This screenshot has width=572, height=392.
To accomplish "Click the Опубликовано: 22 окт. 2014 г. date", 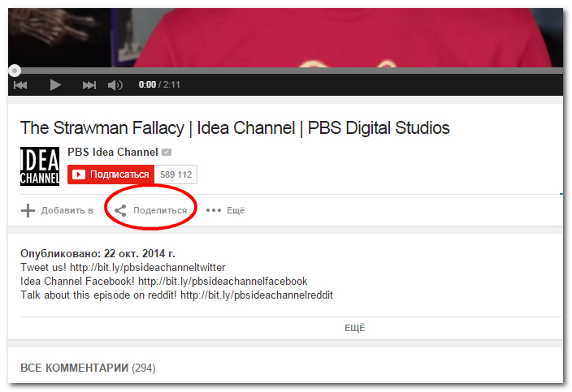I will coord(97,253).
